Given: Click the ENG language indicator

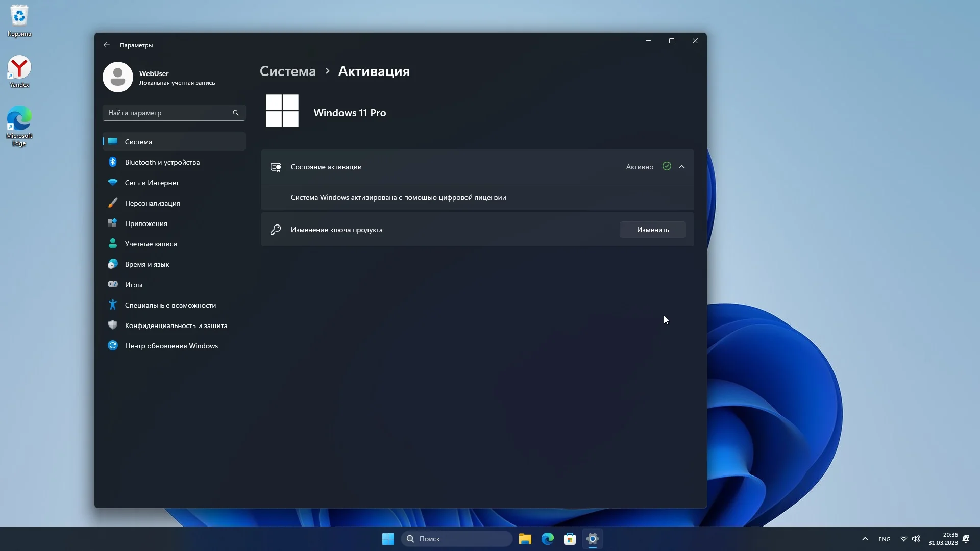Looking at the screenshot, I should (x=885, y=539).
